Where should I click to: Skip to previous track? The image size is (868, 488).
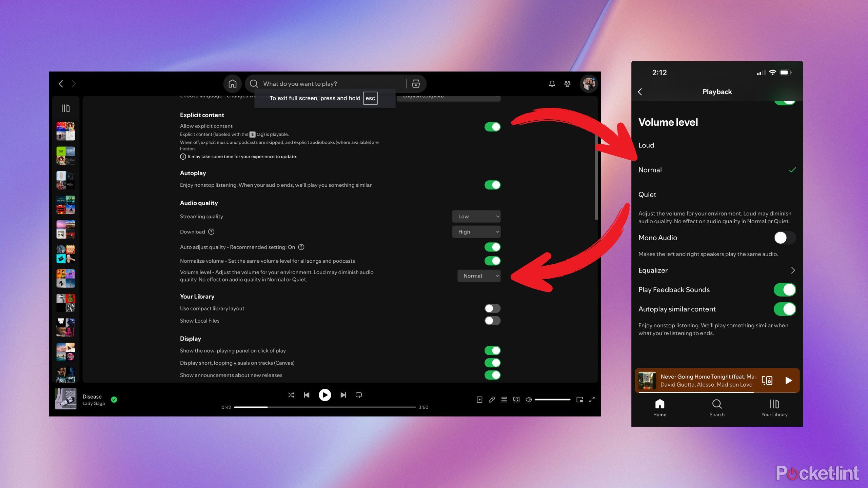[x=307, y=395]
